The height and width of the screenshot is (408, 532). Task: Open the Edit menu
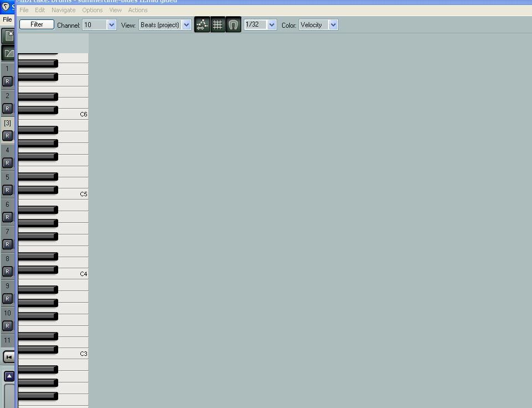(x=40, y=10)
